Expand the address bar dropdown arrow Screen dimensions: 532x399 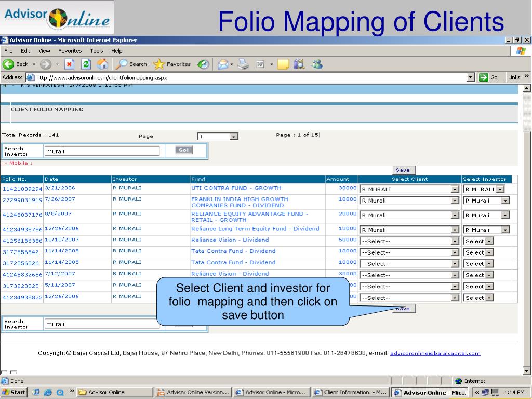470,78
